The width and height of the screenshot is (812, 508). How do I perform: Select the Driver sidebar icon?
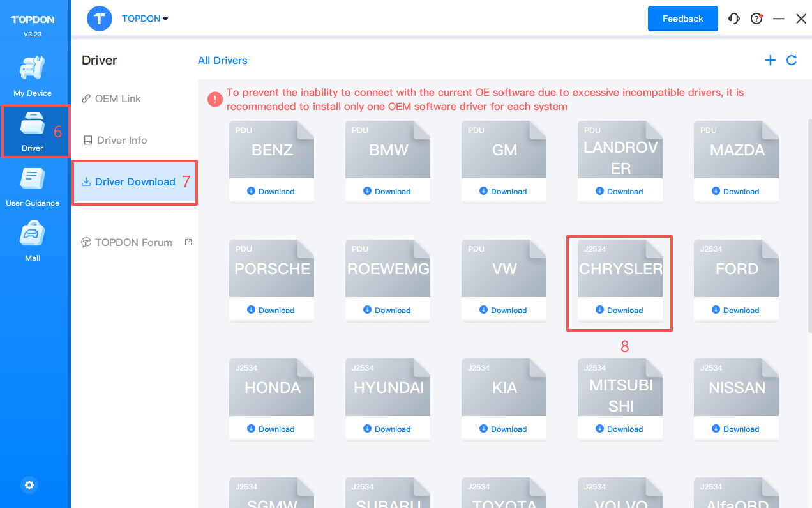(33, 127)
